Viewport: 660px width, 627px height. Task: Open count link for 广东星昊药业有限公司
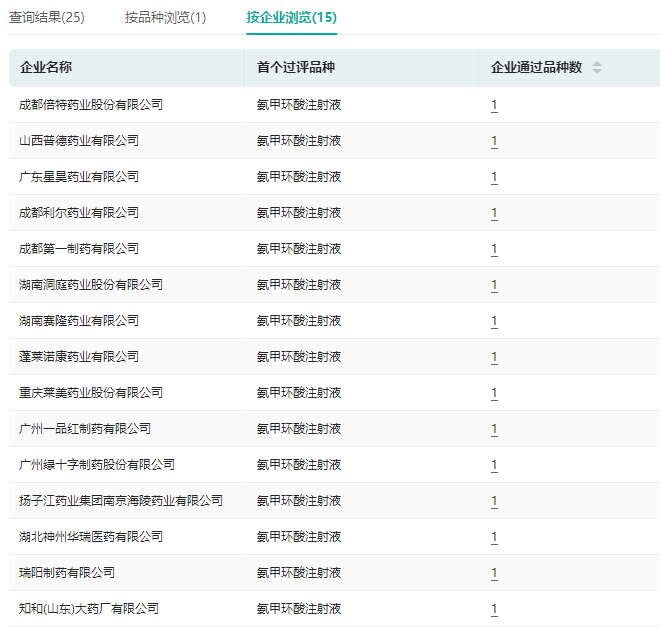(x=494, y=177)
